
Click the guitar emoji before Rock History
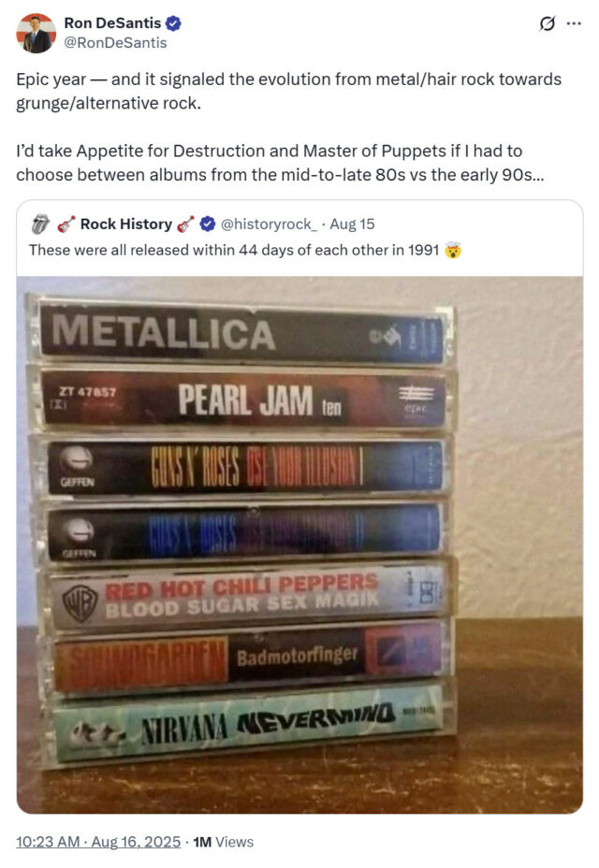[66, 224]
